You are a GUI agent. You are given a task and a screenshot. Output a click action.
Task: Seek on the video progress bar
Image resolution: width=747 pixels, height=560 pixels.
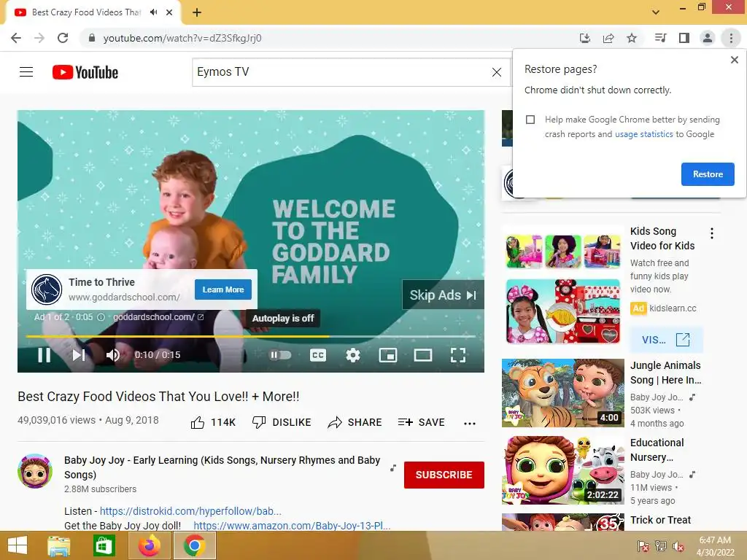[251, 336]
